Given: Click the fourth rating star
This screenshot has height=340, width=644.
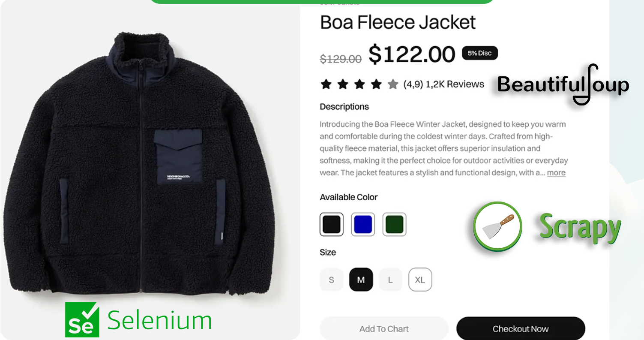Looking at the screenshot, I should [376, 84].
